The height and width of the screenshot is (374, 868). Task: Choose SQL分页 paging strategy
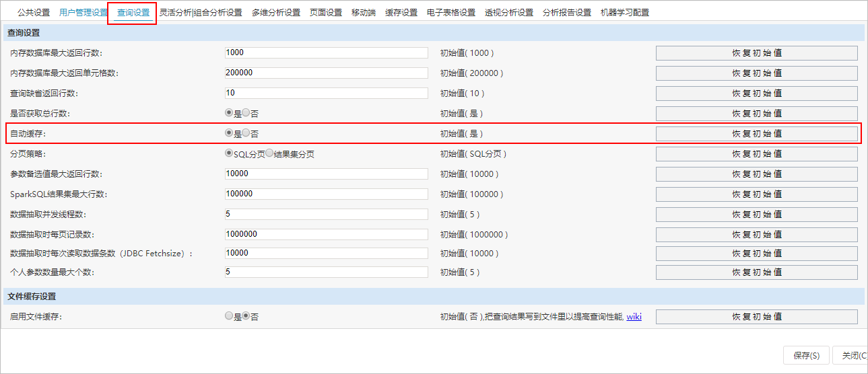tap(229, 153)
